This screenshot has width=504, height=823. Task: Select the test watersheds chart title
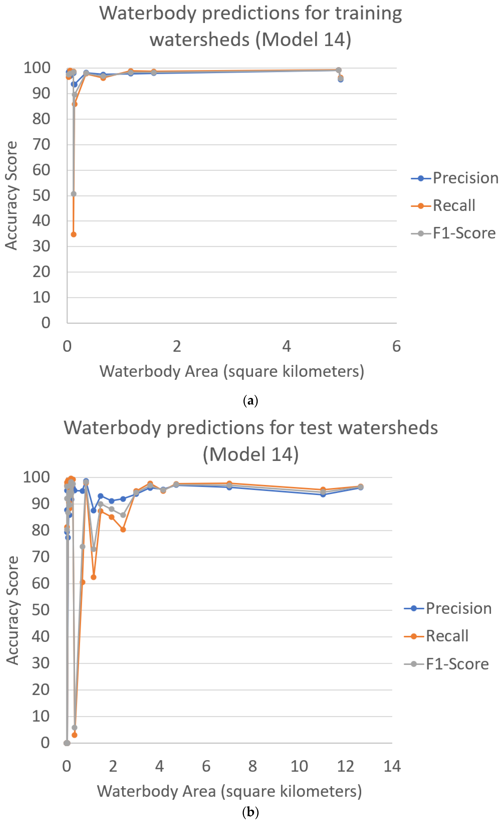pyautogui.click(x=251, y=441)
